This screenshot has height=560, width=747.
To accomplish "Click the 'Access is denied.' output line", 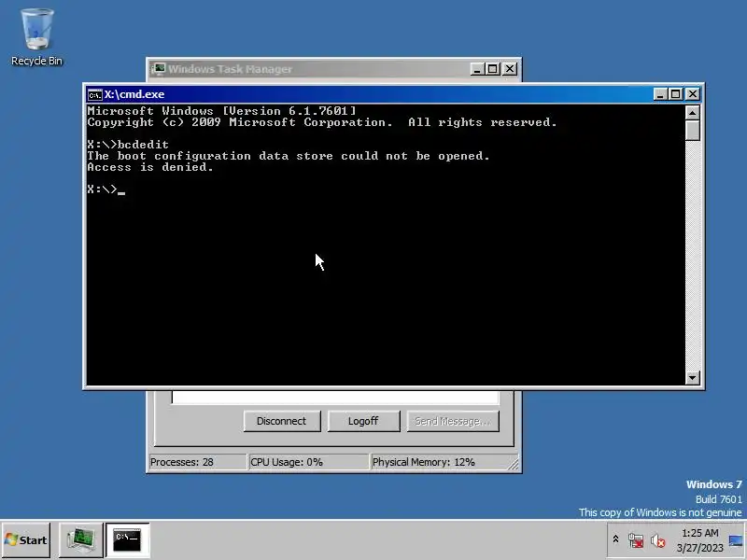I will click(150, 167).
